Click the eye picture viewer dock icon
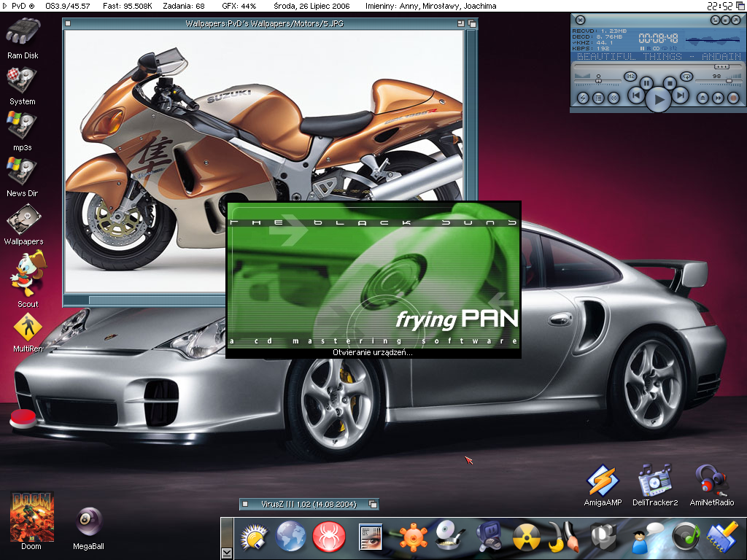 pyautogui.click(x=370, y=537)
